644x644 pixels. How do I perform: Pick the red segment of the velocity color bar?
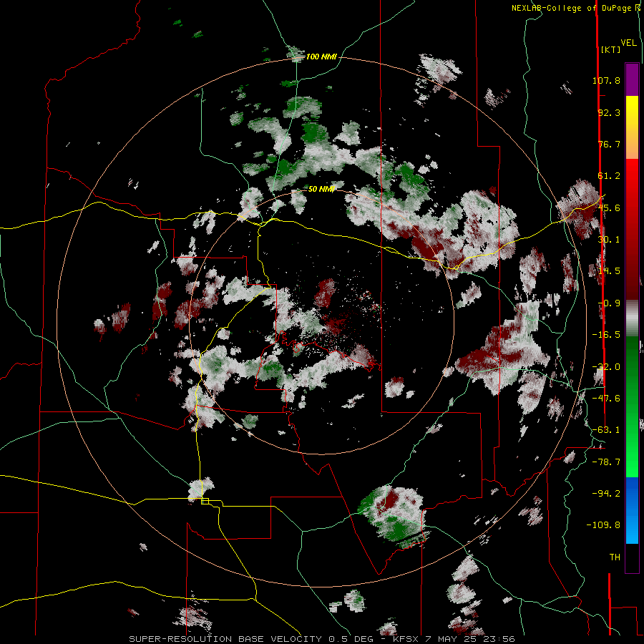(632, 229)
